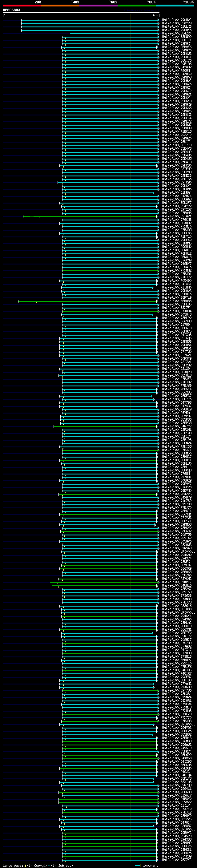Click the white query sequence ruler bar

(x=81, y=13)
